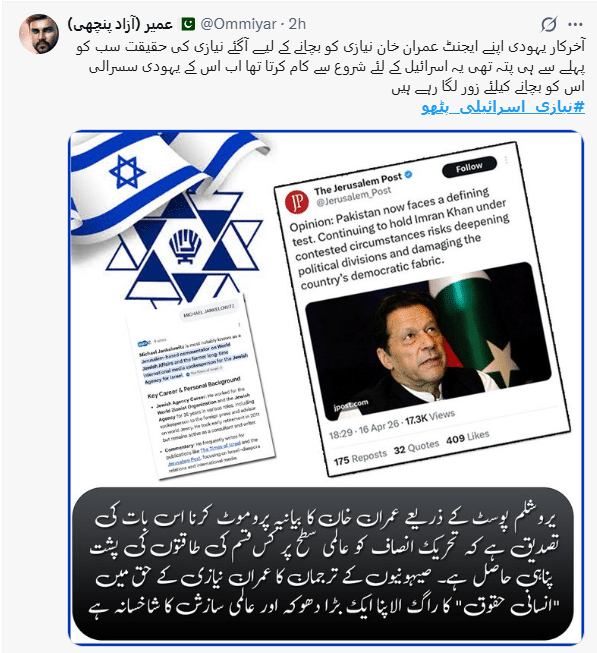Click the 409 Likes count
Viewport: 597px width, 653px height.
click(468, 438)
